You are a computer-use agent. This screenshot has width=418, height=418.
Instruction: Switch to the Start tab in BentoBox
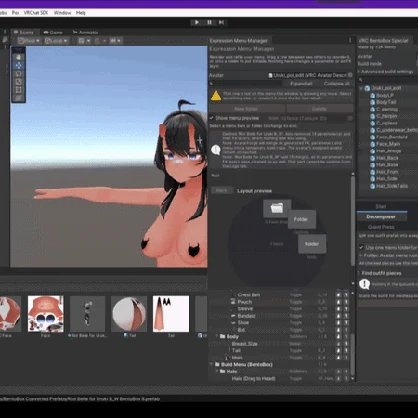381,207
